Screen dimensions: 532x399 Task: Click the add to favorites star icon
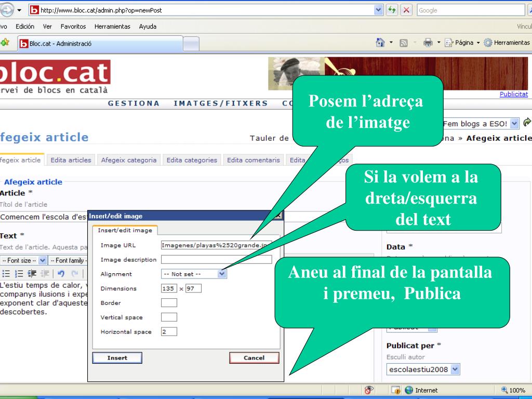(5, 43)
